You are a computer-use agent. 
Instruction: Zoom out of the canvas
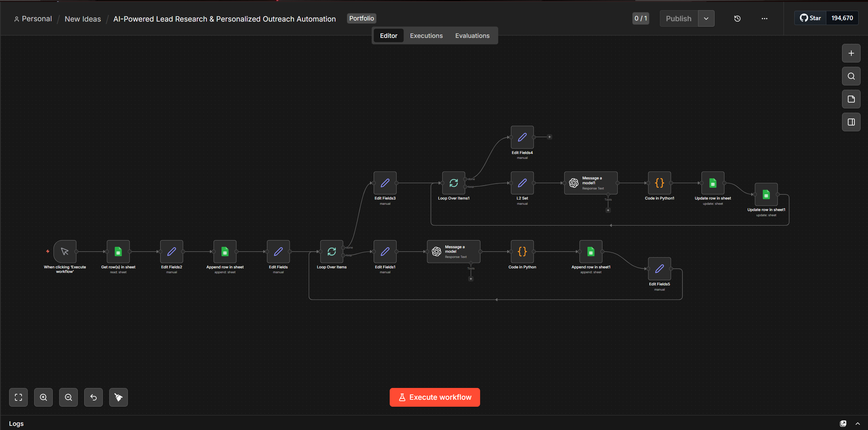(68, 397)
